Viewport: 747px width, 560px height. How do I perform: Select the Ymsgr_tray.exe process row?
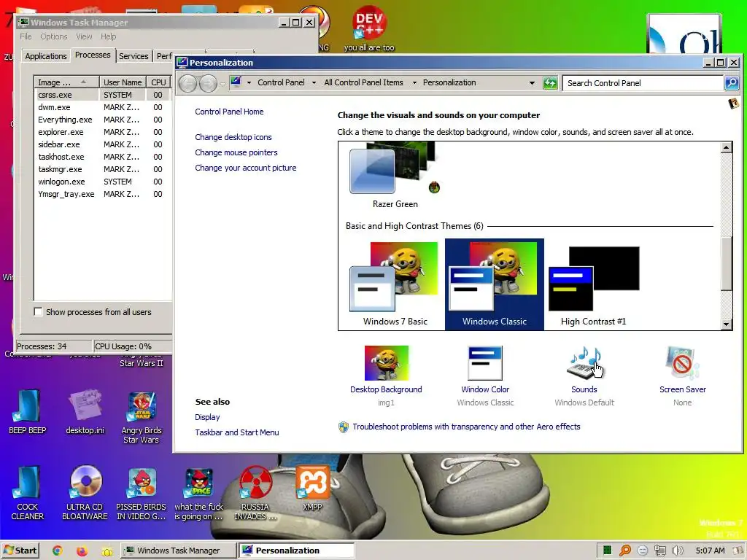pos(102,194)
